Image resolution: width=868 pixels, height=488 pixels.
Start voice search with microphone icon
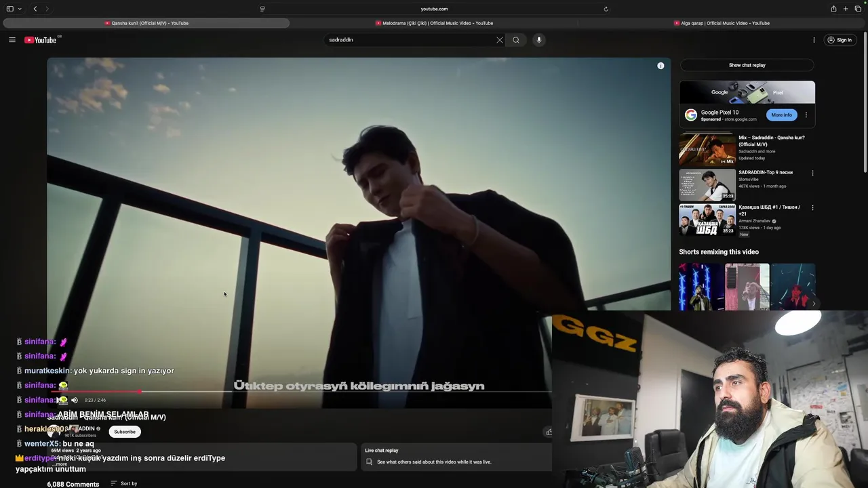coord(539,40)
